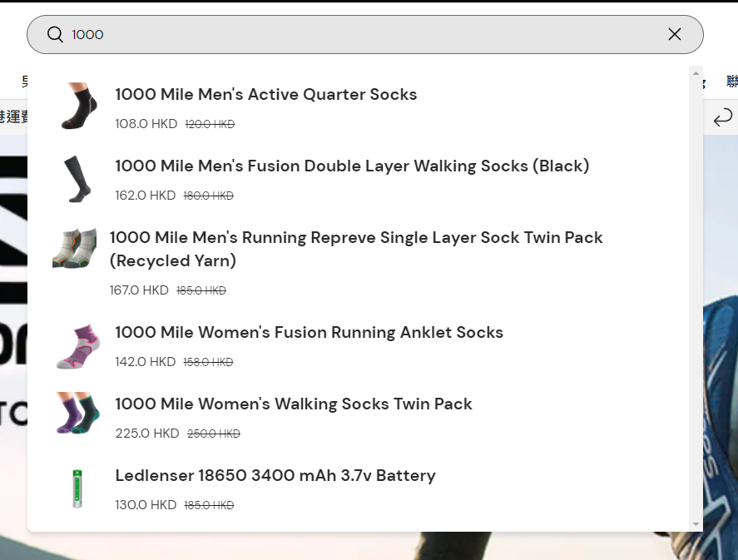Viewport: 738px width, 560px height.
Task: Click the return arrow icon at right edge
Action: [722, 117]
